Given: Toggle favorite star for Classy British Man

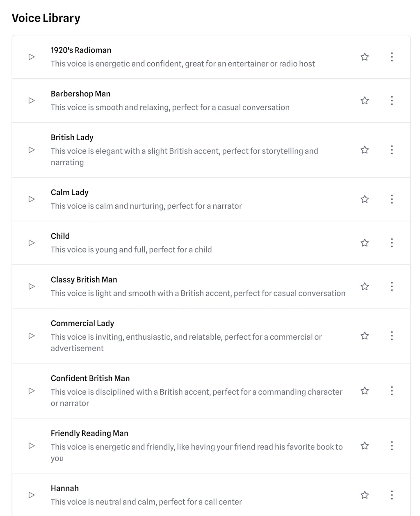Looking at the screenshot, I should click(x=365, y=286).
